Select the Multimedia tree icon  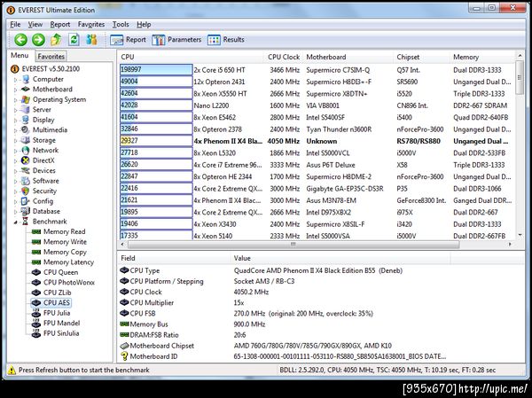(x=26, y=130)
